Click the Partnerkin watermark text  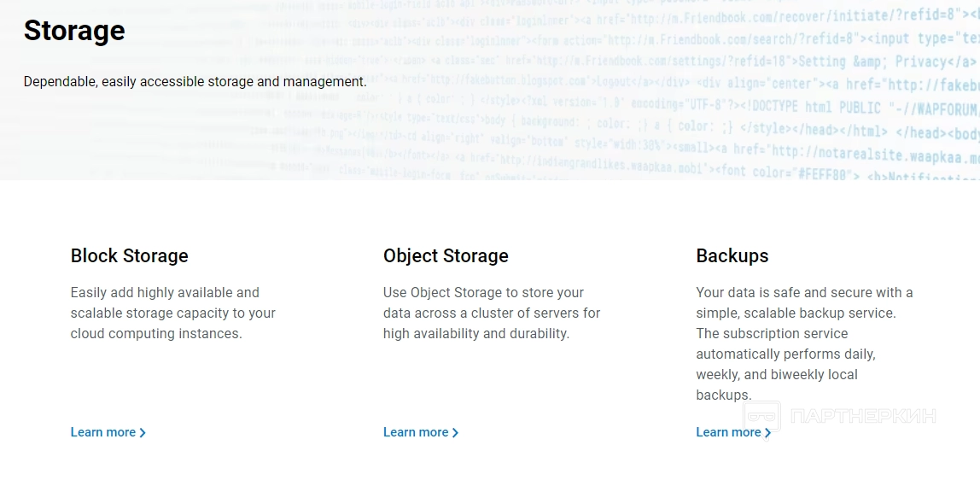[x=863, y=416]
